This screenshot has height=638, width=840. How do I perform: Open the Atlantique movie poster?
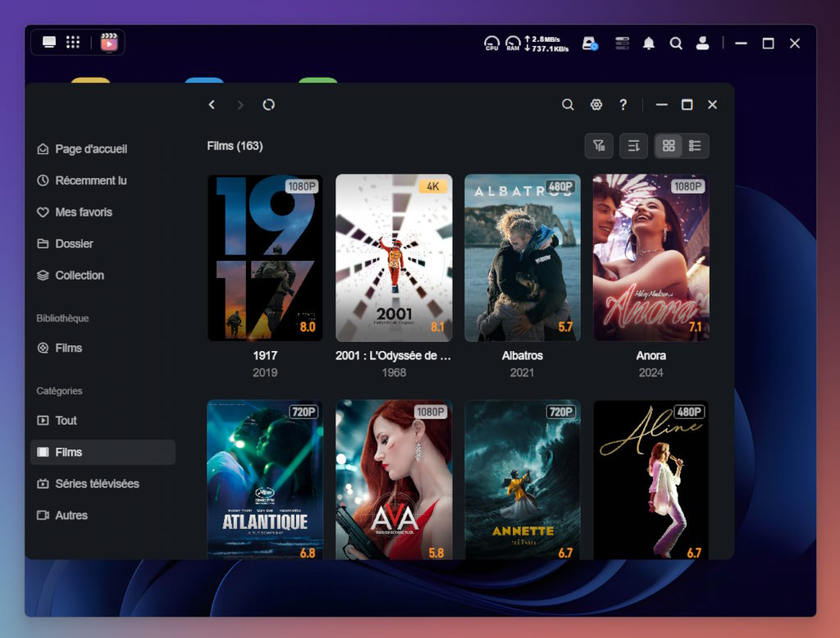pyautogui.click(x=265, y=480)
